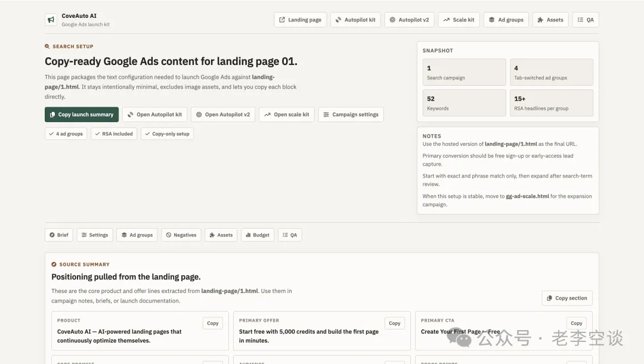Switch to the QA section tab
Image resolution: width=644 pixels, height=364 pixels.
pos(290,235)
